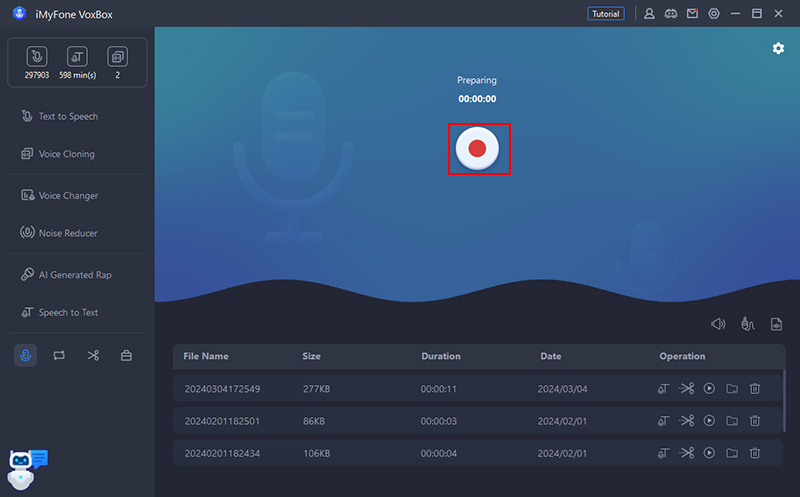Click the microphone input icon above the list
The width and height of the screenshot is (800, 497).
[747, 324]
